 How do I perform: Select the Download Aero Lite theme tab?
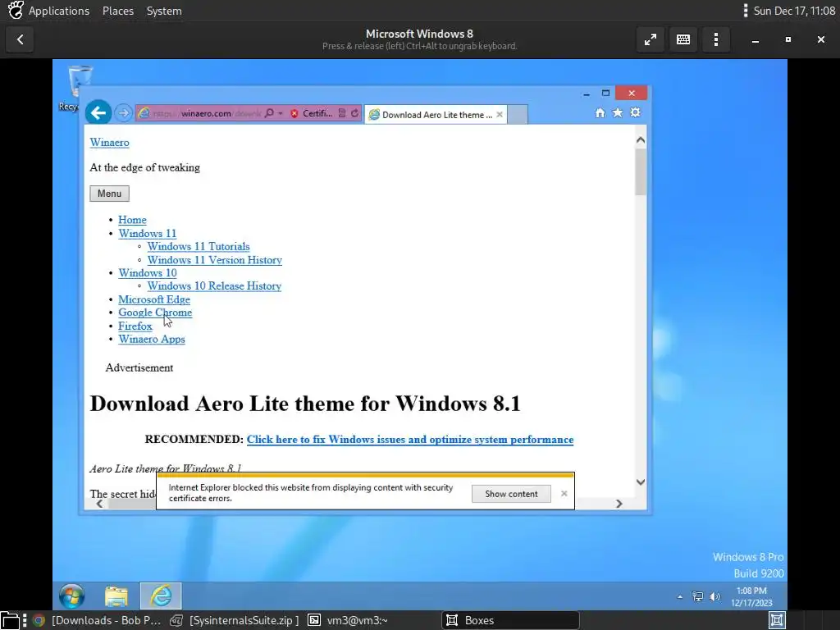(x=436, y=115)
